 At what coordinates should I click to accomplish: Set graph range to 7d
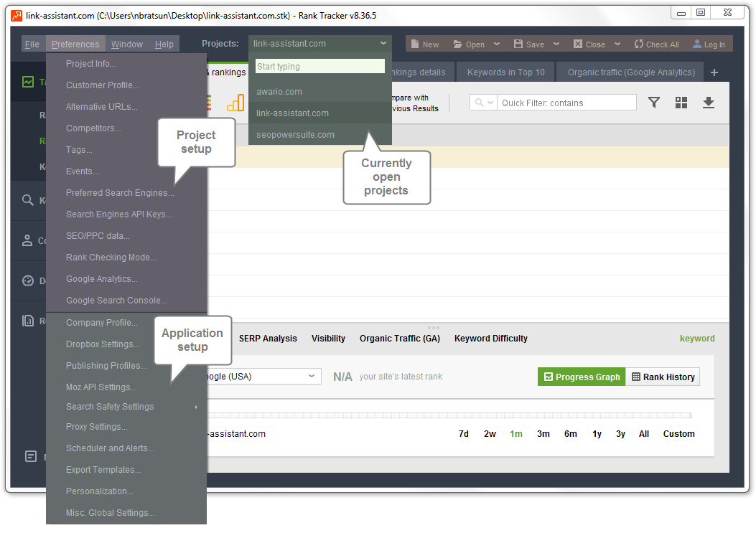[x=463, y=434]
